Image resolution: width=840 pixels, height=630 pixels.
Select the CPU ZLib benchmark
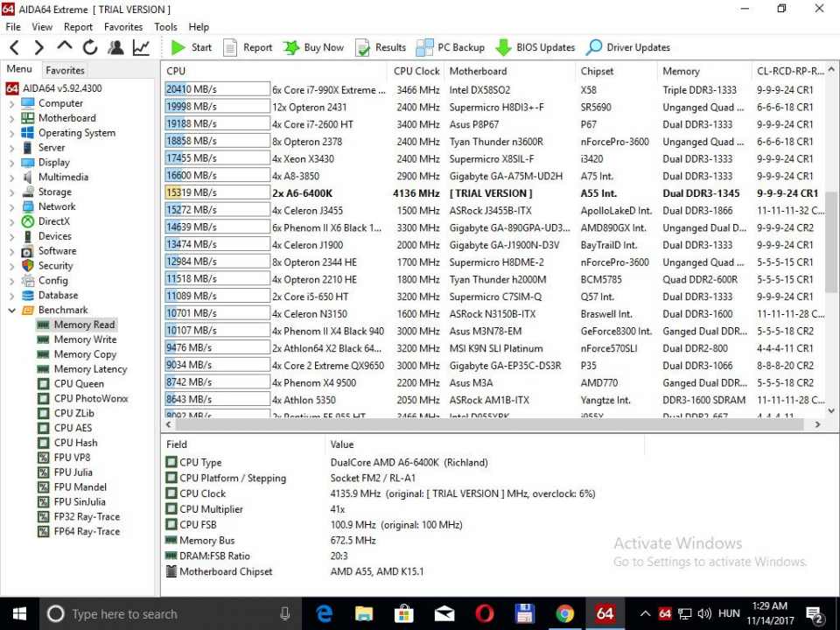click(73, 413)
